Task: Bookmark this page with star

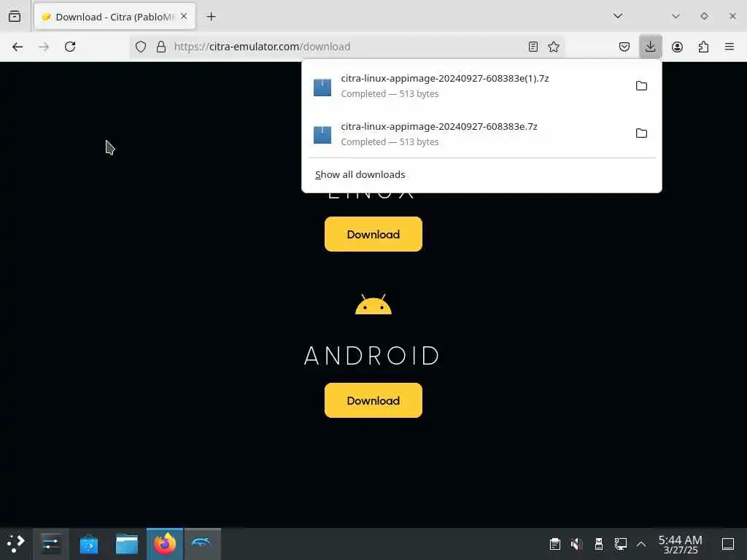Action: 554,47
